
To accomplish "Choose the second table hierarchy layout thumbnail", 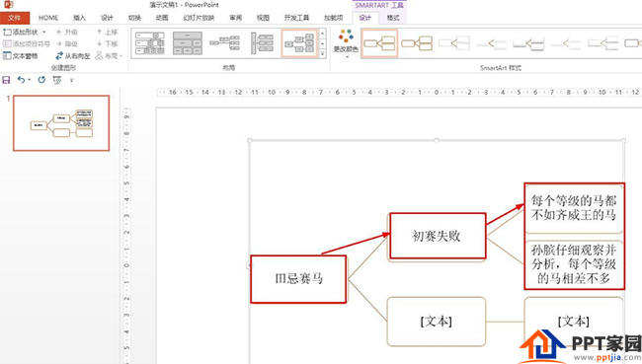I will (188, 43).
